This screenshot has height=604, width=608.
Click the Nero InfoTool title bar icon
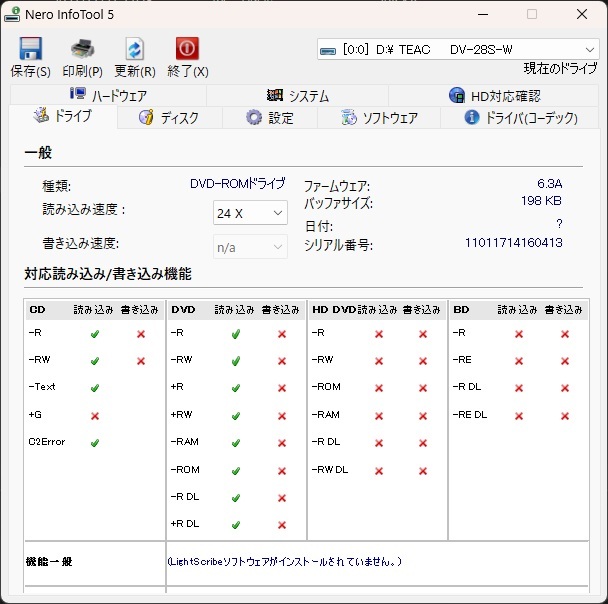pos(12,14)
